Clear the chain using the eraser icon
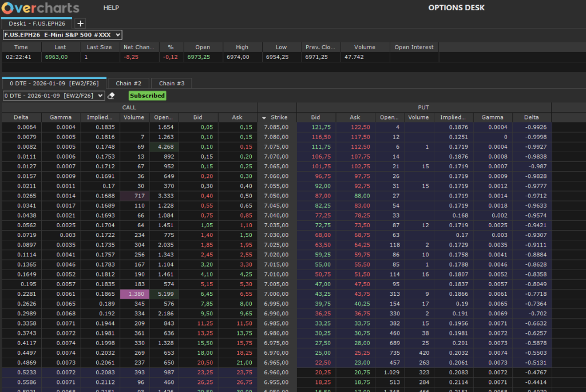Viewport: 586px width, 392px height. 112,96
